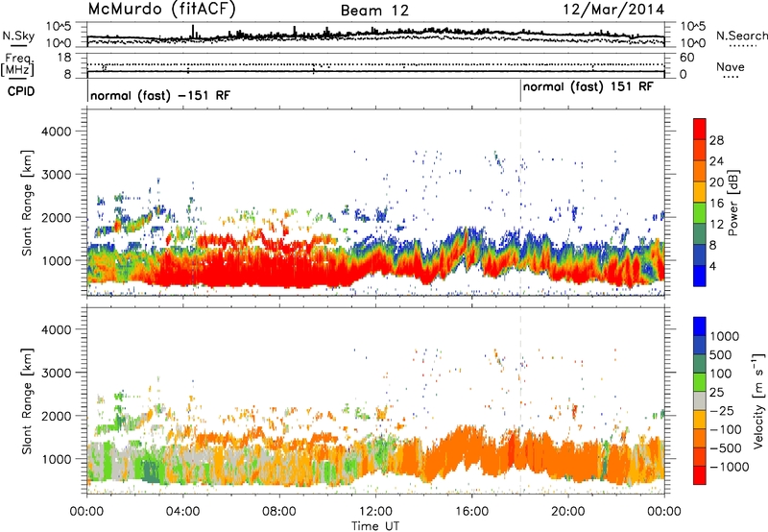
Task: Select the Velocity [m s-1] colorbar title
Action: 758,400
